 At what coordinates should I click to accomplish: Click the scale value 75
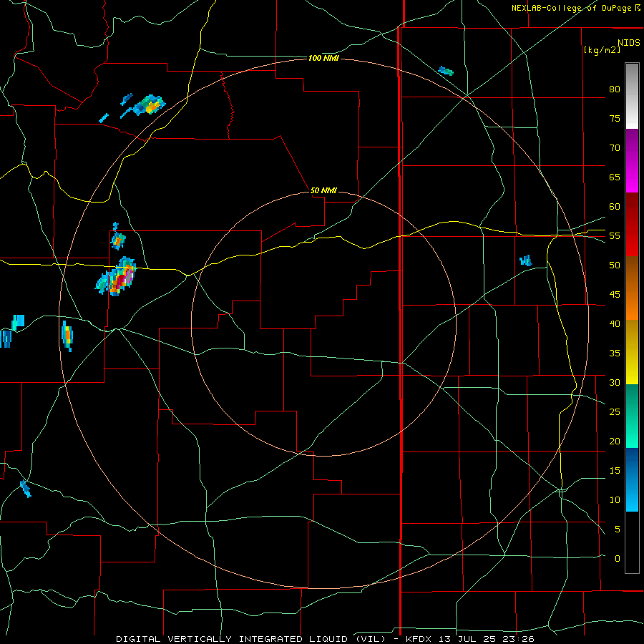click(615, 118)
